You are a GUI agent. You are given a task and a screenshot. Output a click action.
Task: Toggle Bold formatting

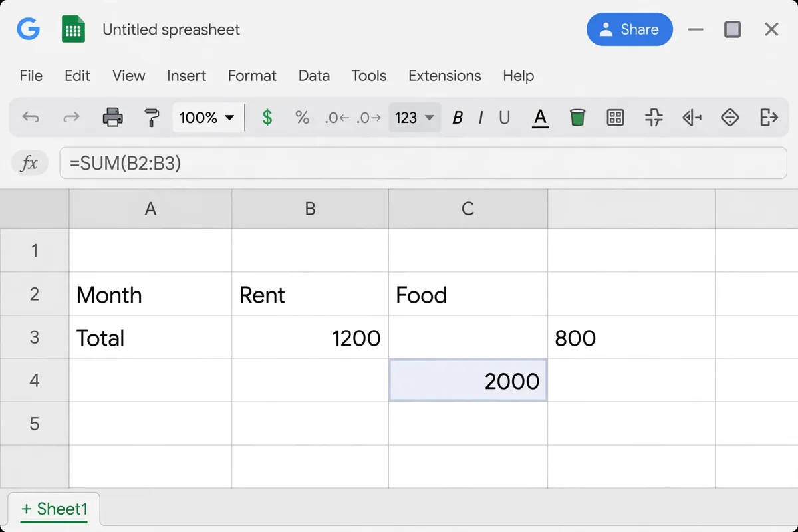458,118
